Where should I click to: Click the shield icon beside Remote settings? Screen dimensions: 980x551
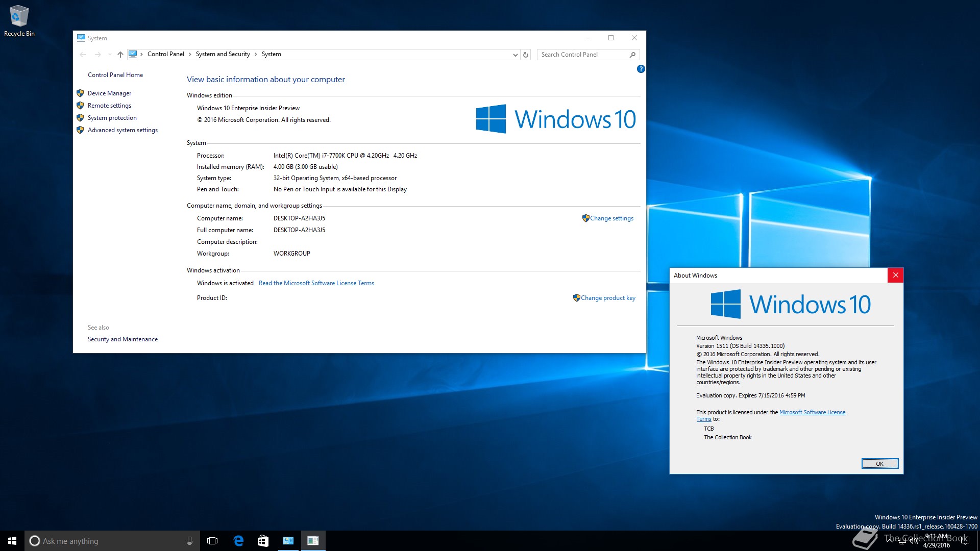point(80,106)
